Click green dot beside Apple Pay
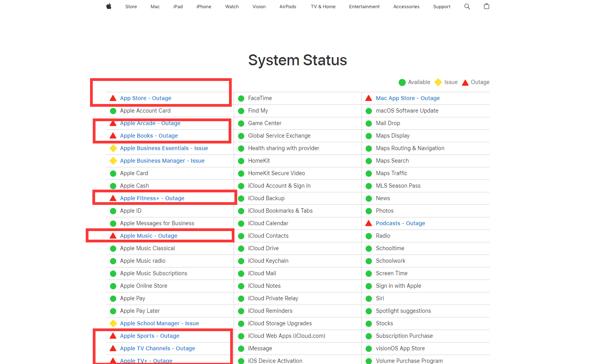This screenshot has width=613, height=364. pos(113,299)
